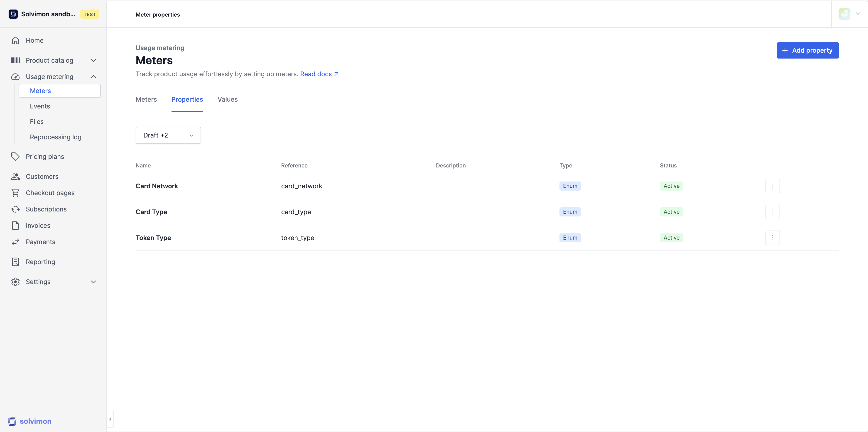Open the Draft +2 status filter
Viewport: 868px width, 432px height.
coord(168,135)
